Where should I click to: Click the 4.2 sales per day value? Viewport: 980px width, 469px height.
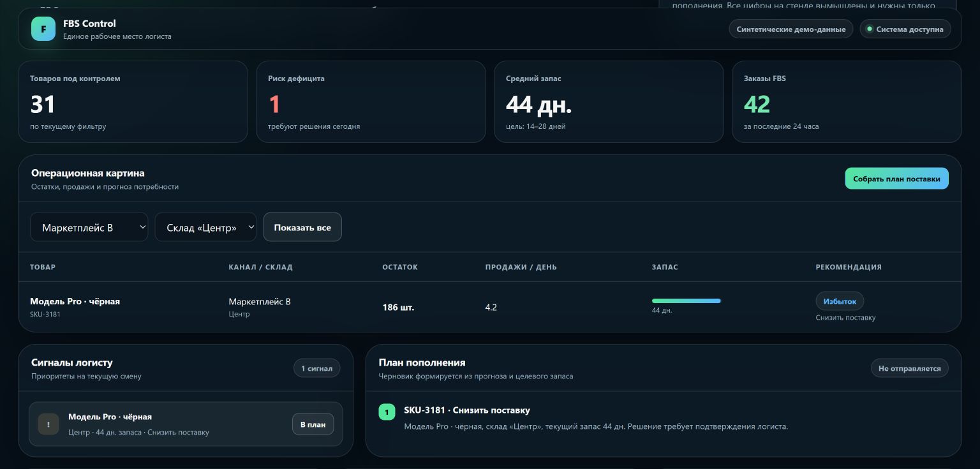coord(491,308)
